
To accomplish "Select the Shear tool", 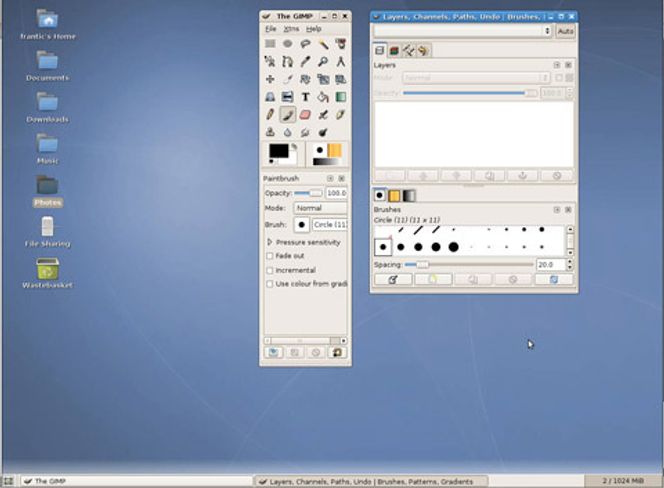I will click(340, 79).
